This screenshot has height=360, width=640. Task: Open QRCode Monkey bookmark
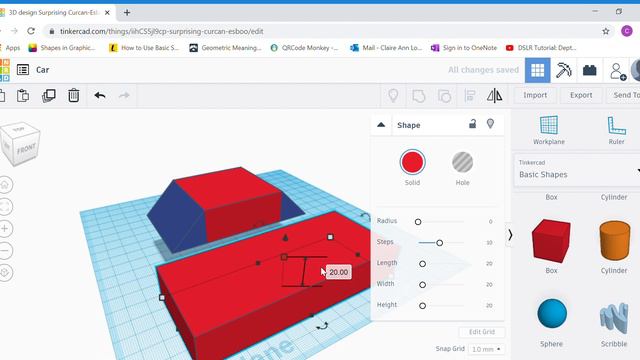(x=304, y=48)
